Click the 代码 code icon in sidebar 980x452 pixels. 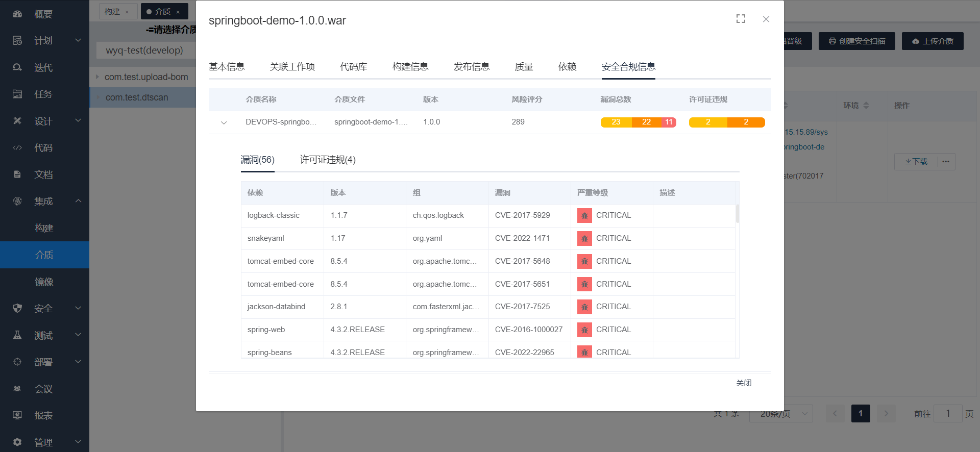tap(17, 148)
